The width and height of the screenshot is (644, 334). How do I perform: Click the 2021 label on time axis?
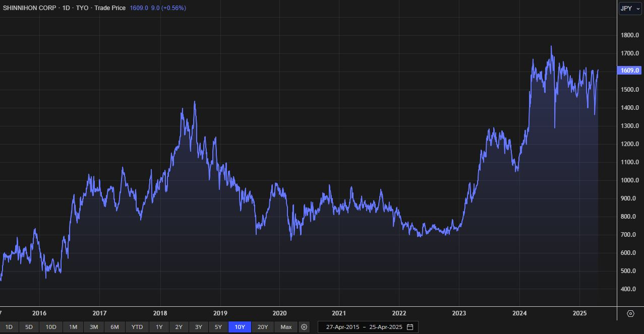point(339,313)
